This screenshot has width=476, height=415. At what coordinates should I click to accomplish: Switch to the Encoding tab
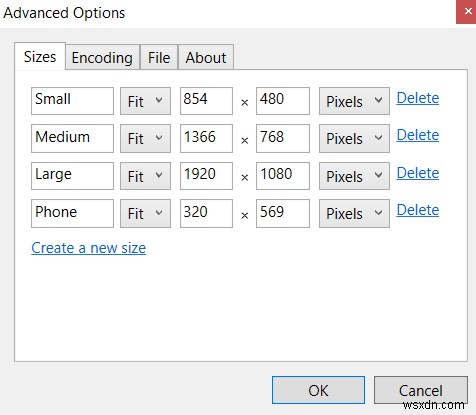[102, 57]
